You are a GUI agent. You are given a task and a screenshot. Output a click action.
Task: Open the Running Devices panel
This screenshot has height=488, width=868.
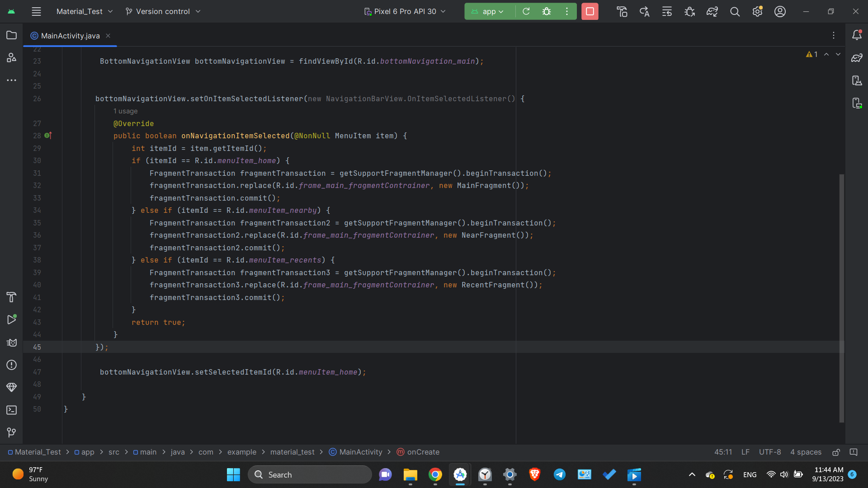point(857,103)
